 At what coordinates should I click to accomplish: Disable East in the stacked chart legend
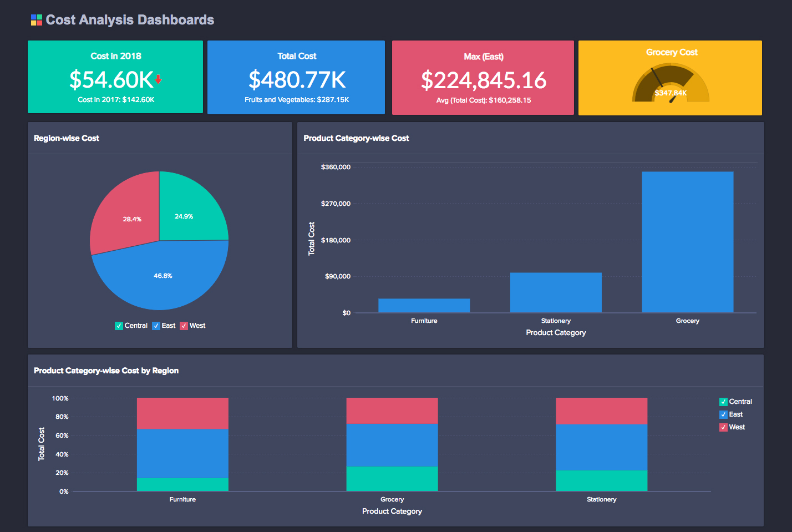pyautogui.click(x=723, y=414)
